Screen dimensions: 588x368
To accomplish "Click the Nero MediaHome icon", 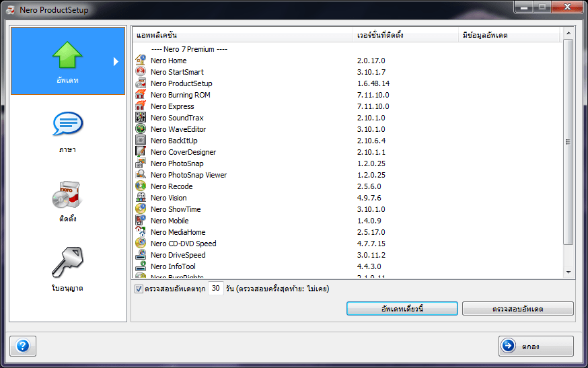I will 141,231.
